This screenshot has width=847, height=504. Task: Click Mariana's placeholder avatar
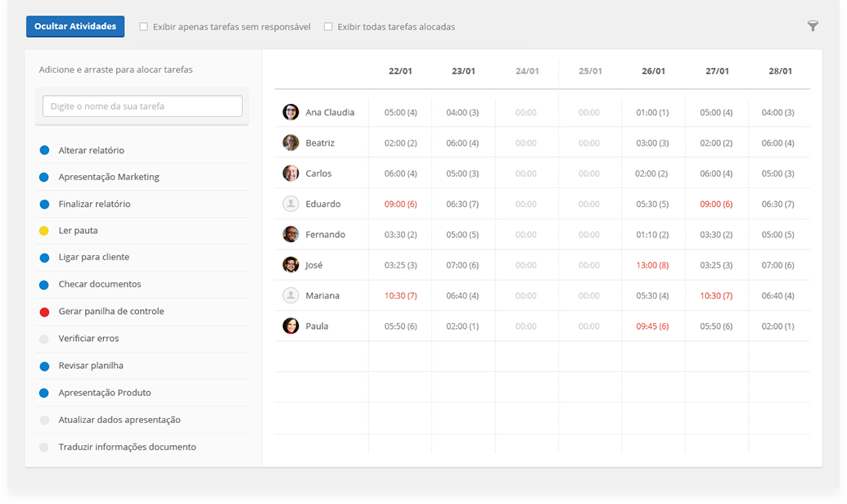point(291,295)
